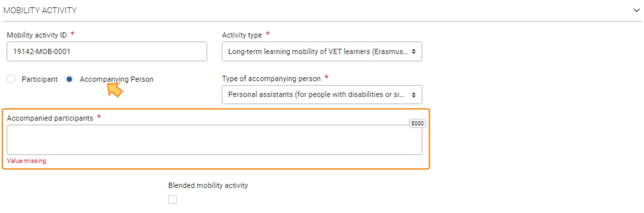This screenshot has width=644, height=213.
Task: Click the Value missing error message
Action: coord(26,161)
